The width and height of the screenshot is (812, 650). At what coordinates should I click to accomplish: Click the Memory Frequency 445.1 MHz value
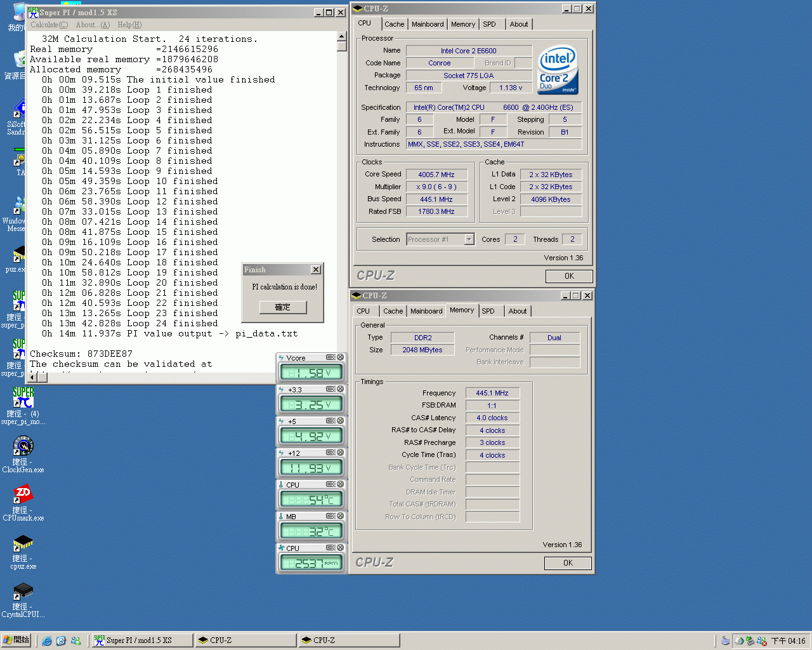click(x=492, y=393)
